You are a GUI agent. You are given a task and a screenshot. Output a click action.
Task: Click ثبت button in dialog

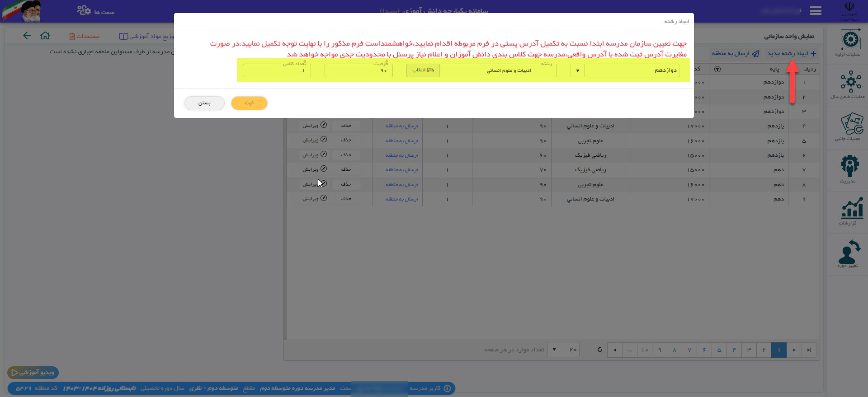pyautogui.click(x=249, y=103)
